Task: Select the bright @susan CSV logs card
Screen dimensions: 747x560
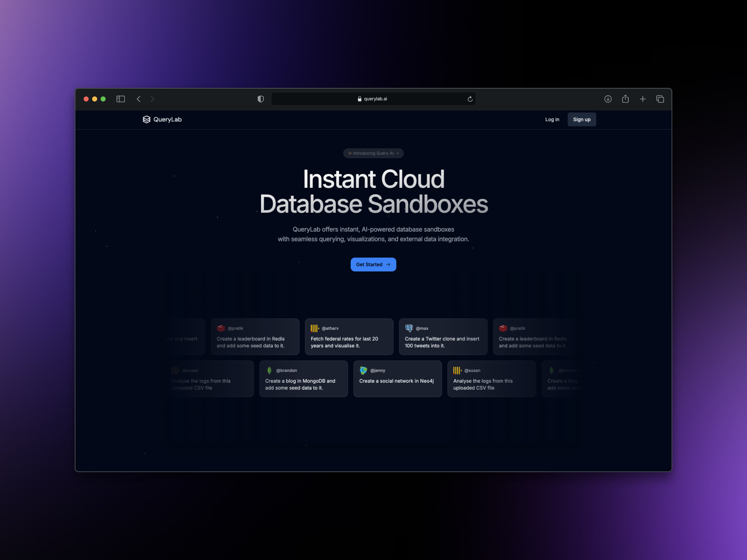Action: (492, 379)
